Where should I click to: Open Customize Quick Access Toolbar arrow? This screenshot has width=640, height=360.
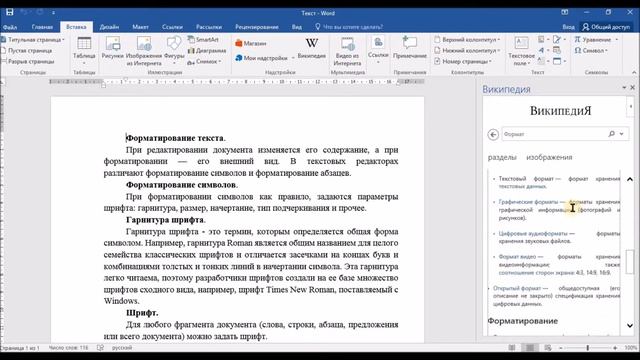click(53, 13)
